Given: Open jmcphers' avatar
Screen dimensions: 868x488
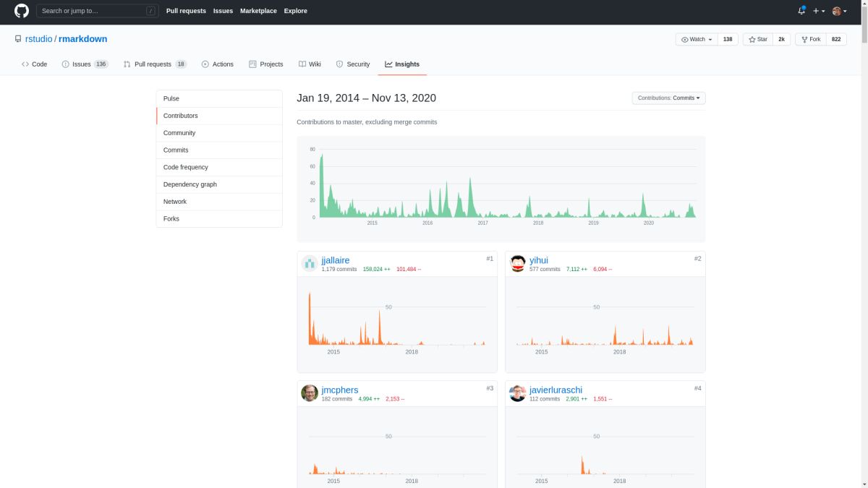Looking at the screenshot, I should click(x=310, y=393).
